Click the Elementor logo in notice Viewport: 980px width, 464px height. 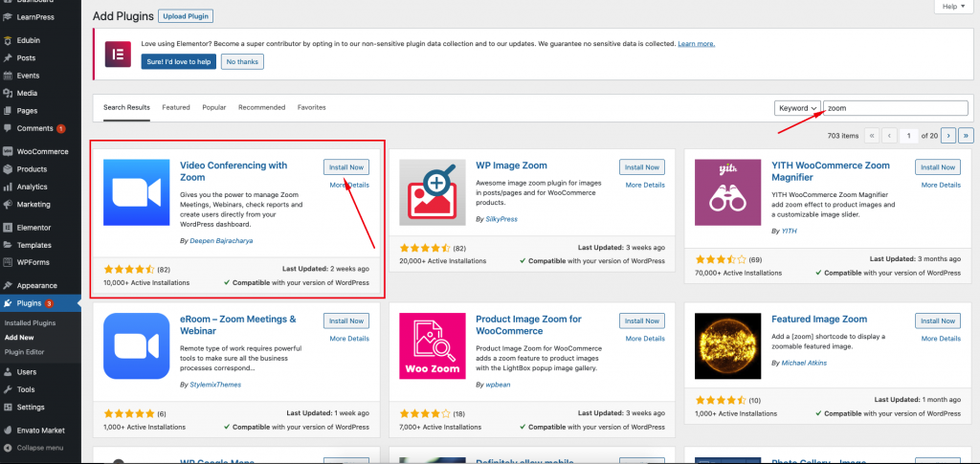tap(116, 54)
